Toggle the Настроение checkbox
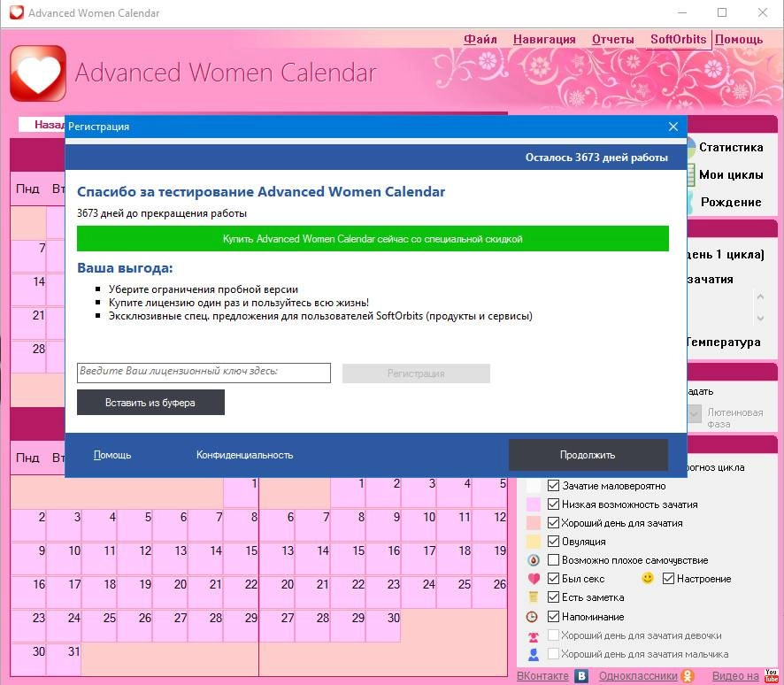 [x=668, y=579]
